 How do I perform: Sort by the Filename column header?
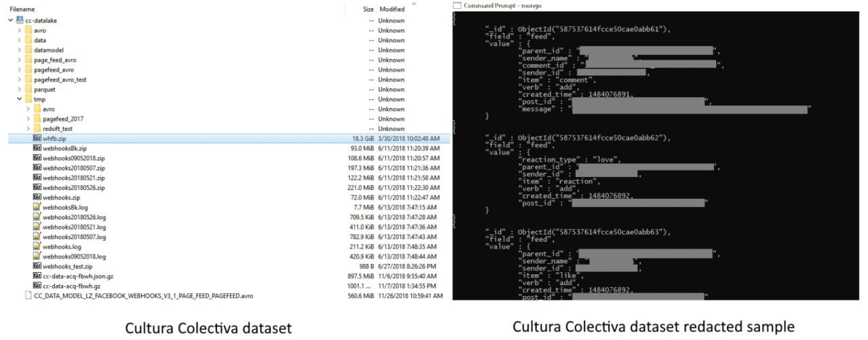[x=22, y=9]
